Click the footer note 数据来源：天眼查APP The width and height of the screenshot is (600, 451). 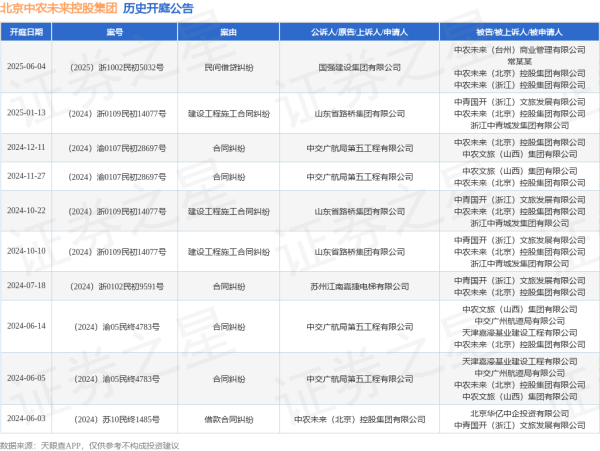(x=41, y=446)
